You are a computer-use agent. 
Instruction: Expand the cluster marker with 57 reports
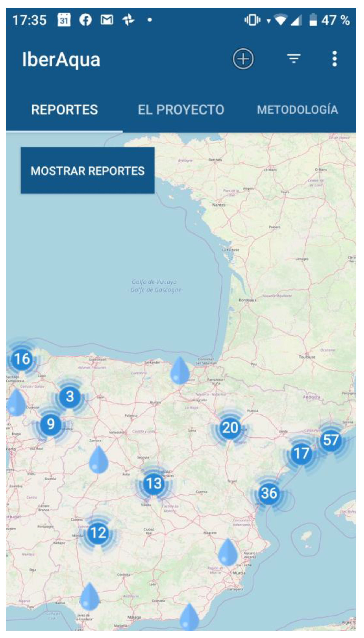pos(331,440)
